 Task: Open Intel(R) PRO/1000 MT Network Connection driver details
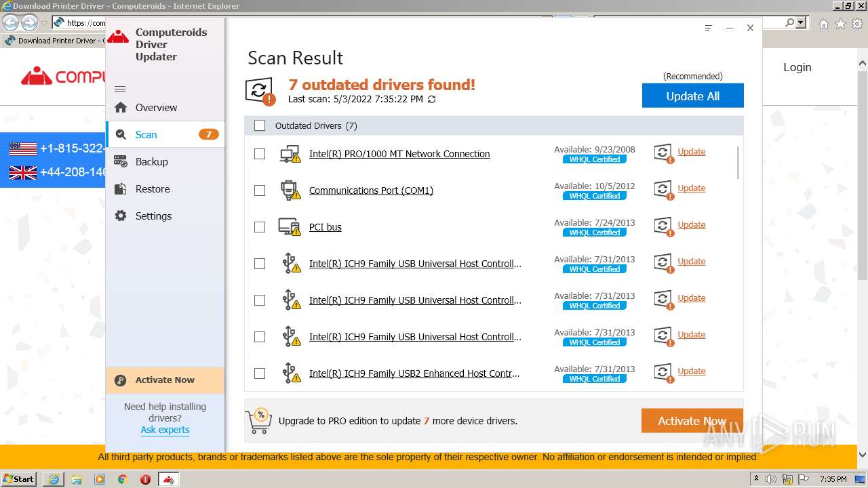(399, 154)
